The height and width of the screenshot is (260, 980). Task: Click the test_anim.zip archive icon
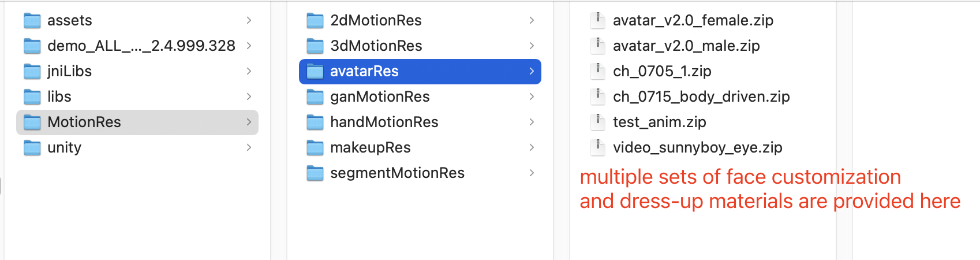[x=597, y=122]
